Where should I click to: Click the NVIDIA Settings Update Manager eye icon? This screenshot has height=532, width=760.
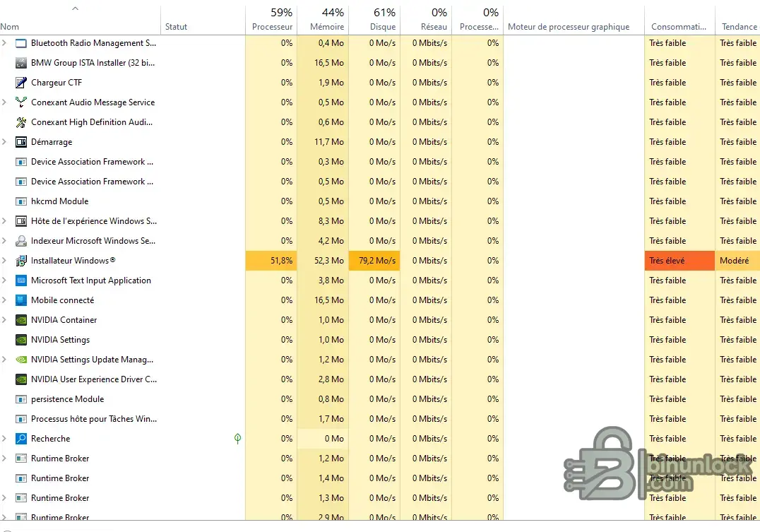(21, 360)
